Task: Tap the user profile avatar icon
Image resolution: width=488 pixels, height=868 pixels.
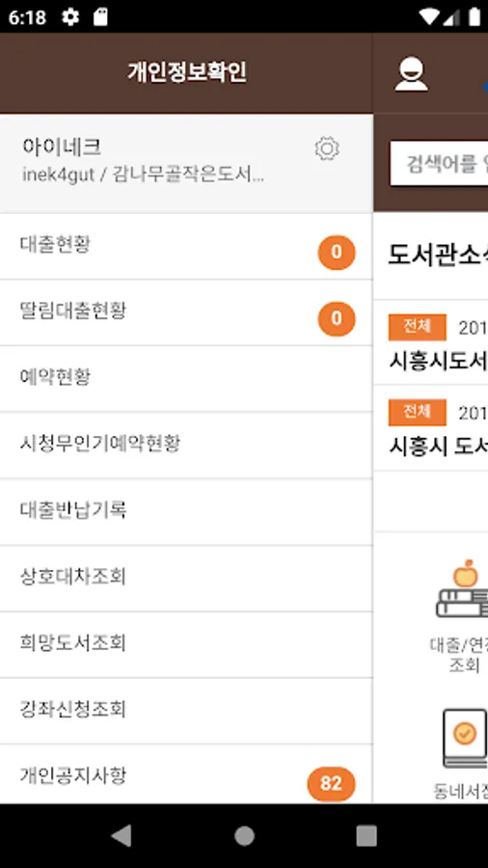Action: pyautogui.click(x=411, y=74)
